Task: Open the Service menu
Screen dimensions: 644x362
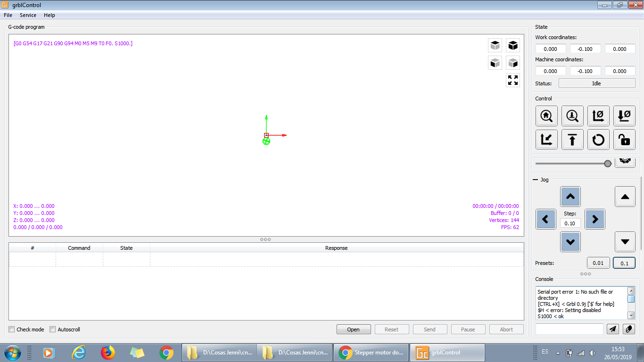Action: (28, 15)
